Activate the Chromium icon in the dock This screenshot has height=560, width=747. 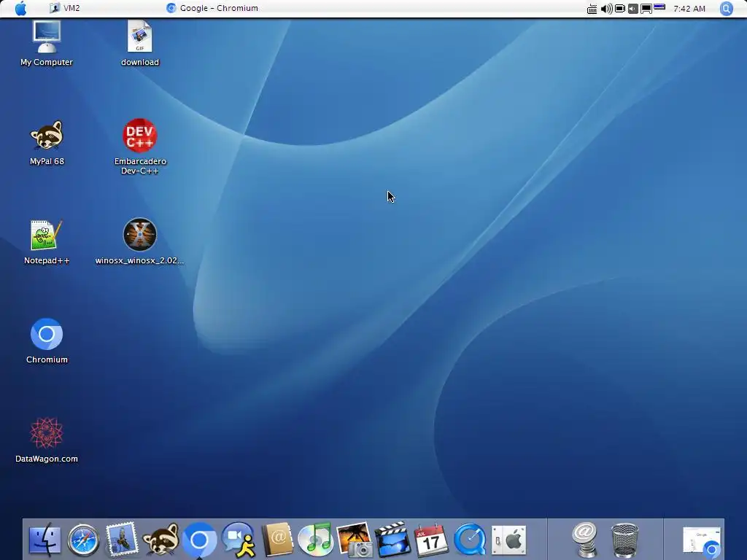click(200, 540)
